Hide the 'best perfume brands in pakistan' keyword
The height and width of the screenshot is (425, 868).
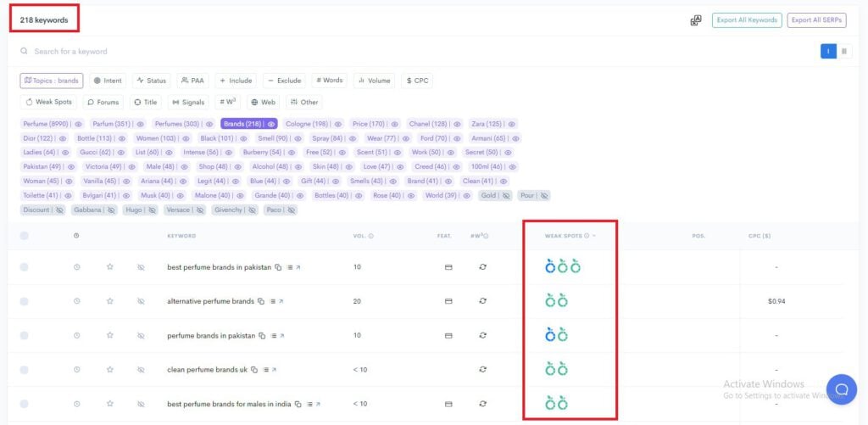141,267
